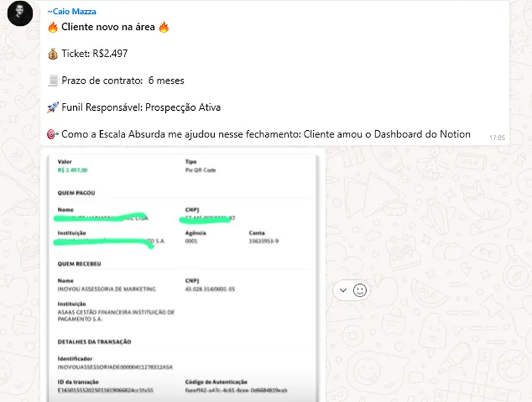Screen dimensions: 532x402
Task: Click the "QUEM PAGOU" heading in receipt
Action: pos(76,192)
